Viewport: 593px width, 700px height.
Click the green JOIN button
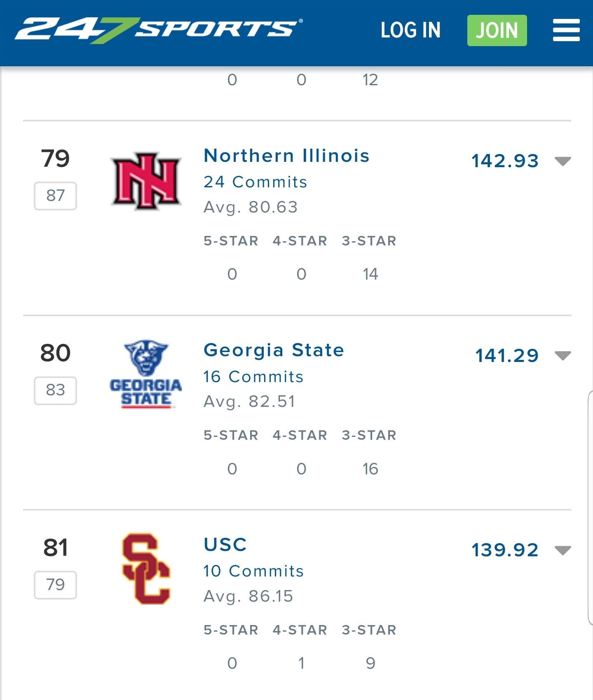point(497,30)
